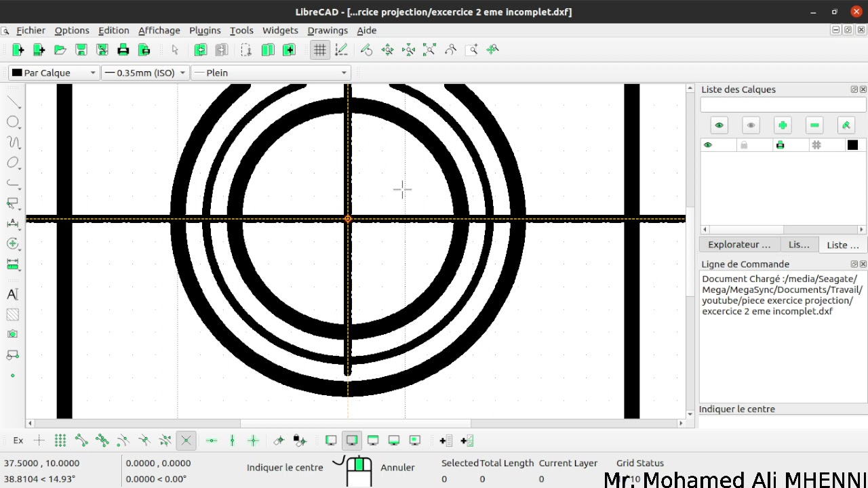Select the Text tool letter A
868x488 pixels.
13,294
